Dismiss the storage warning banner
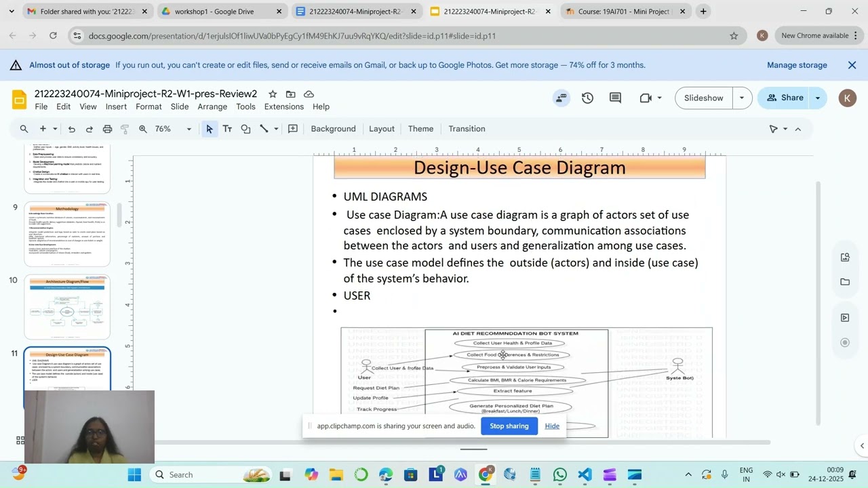Image resolution: width=868 pixels, height=488 pixels. coord(852,65)
